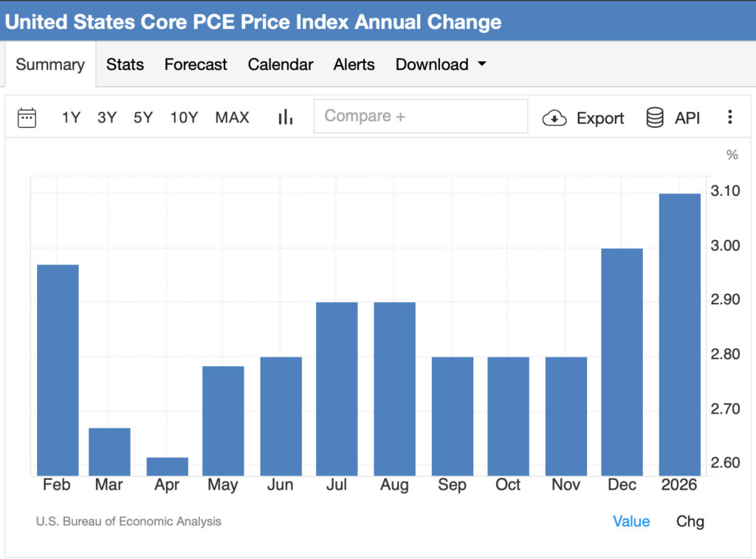This screenshot has width=756, height=559.
Task: Go to the Calendar tab
Action: [281, 65]
